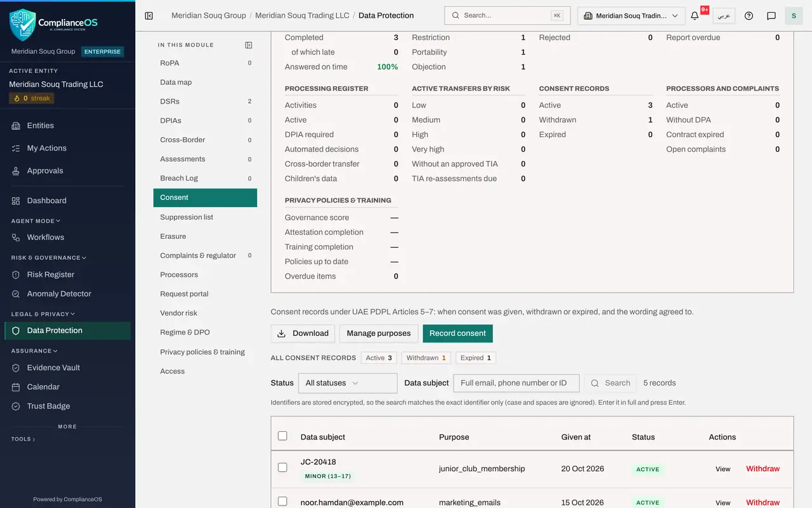The width and height of the screenshot is (812, 508).
Task: Open the Meridian Souq Trading entity selector
Action: pos(631,15)
